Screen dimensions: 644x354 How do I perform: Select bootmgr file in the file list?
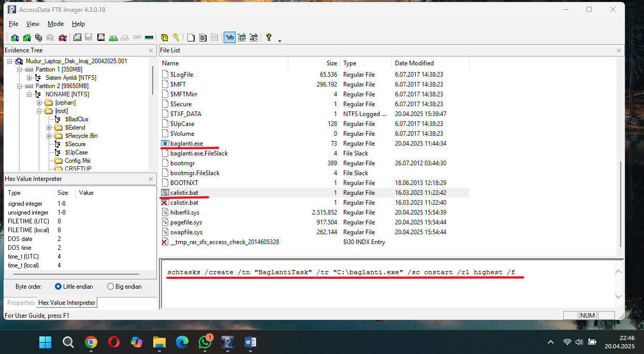(183, 163)
